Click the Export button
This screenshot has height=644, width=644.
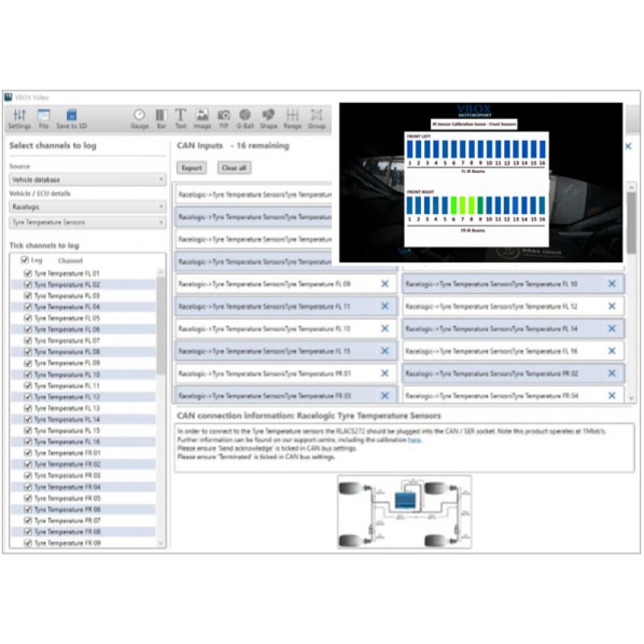pos(192,167)
